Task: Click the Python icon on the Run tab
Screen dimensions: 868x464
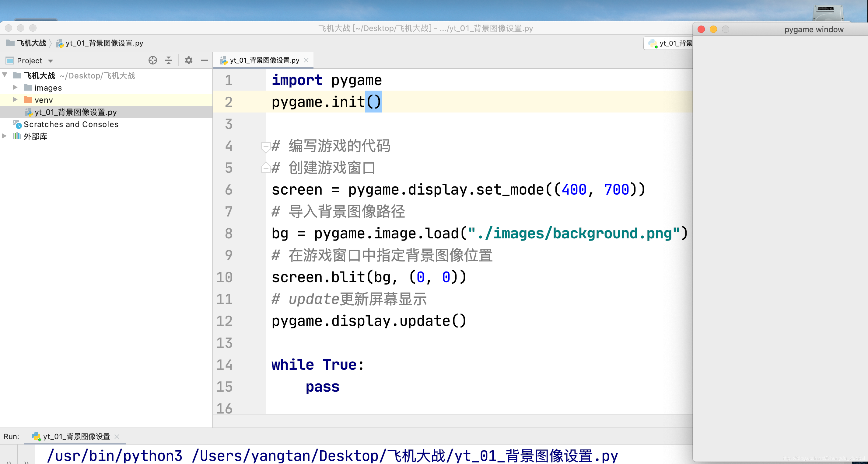Action: 36,436
